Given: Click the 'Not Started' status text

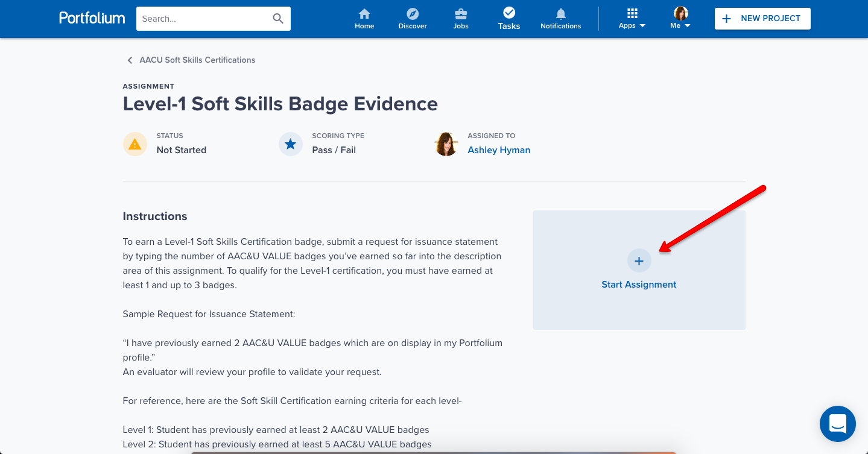Looking at the screenshot, I should pyautogui.click(x=182, y=150).
